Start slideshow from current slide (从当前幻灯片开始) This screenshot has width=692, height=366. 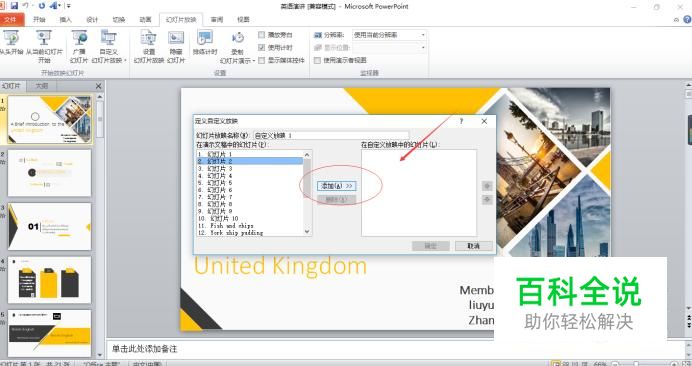44,46
